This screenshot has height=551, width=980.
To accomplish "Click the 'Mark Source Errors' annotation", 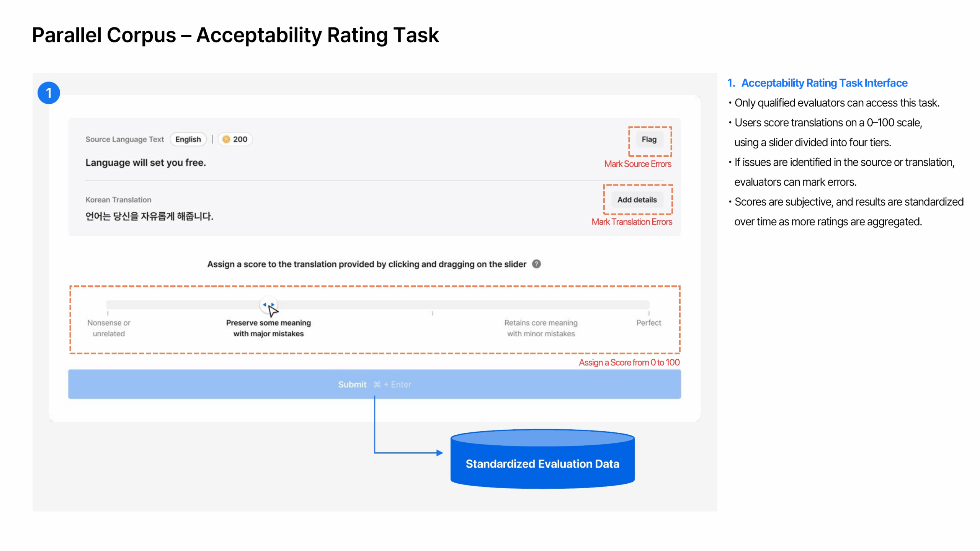I will (637, 164).
